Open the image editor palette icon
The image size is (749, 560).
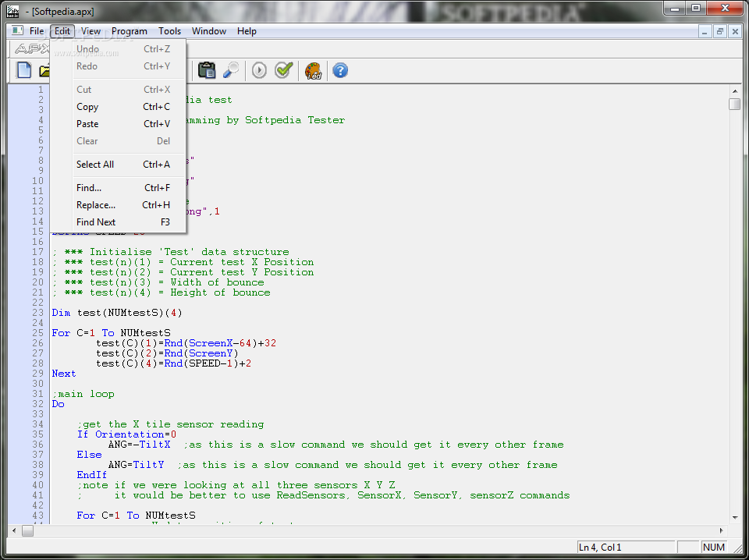pyautogui.click(x=314, y=70)
